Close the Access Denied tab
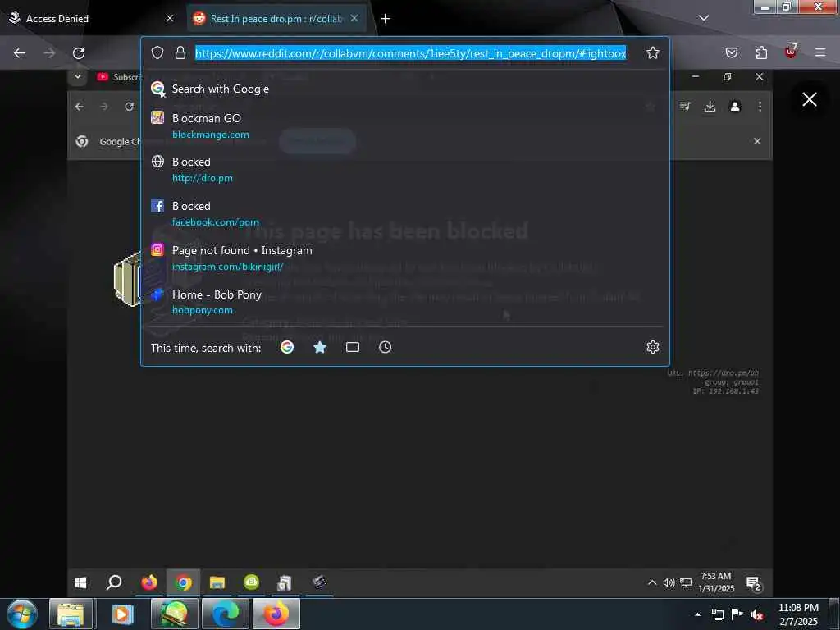The height and width of the screenshot is (630, 840). click(x=169, y=18)
